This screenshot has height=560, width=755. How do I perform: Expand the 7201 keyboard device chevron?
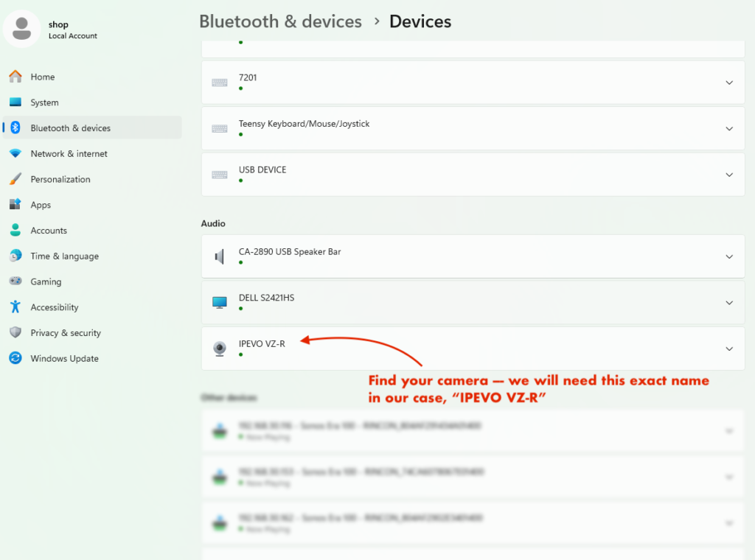coord(729,83)
